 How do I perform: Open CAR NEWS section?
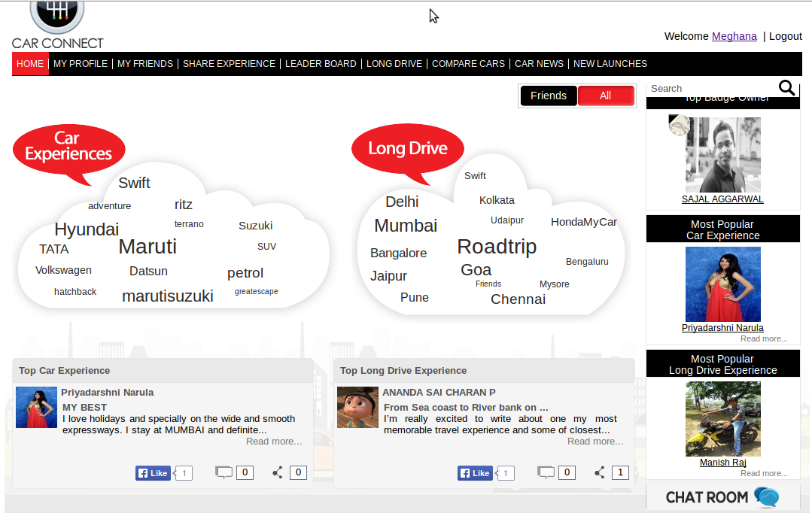click(539, 64)
